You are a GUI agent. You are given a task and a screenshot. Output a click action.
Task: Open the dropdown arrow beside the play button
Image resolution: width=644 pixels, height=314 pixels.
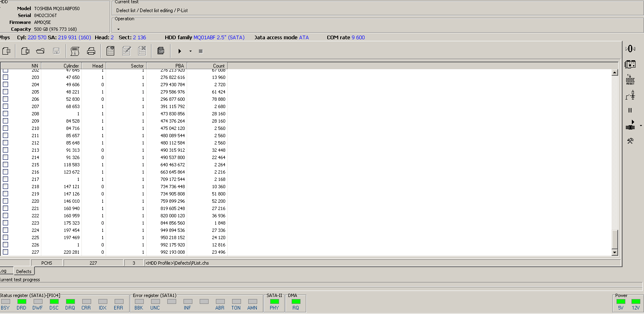[190, 51]
